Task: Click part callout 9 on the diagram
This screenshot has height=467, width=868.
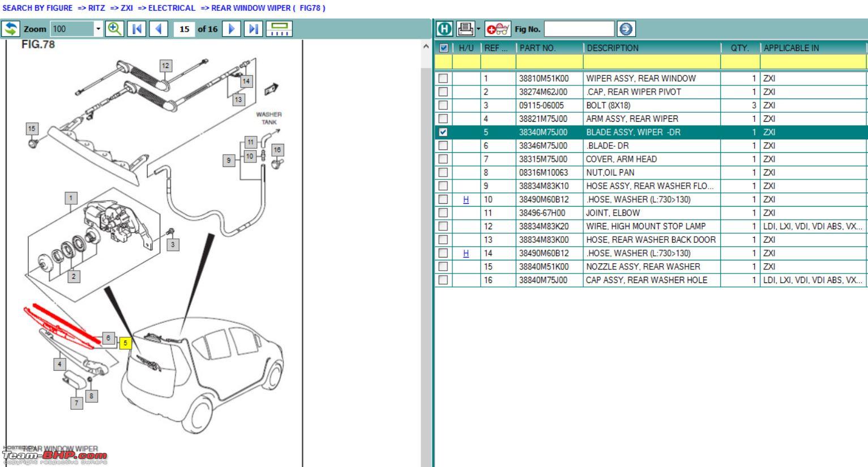Action: 229,160
